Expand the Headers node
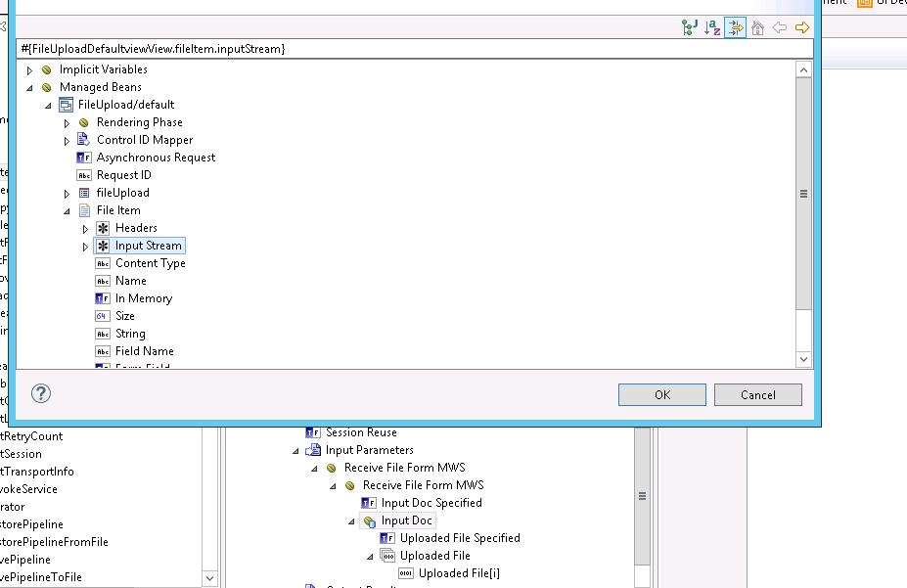The width and height of the screenshot is (907, 588). 85,229
